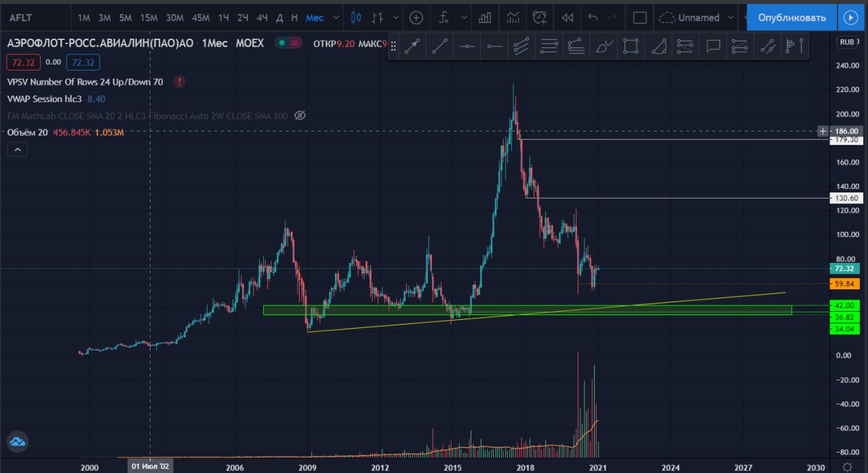The height and width of the screenshot is (473, 868).
Task: Open the layout selection square icon
Action: [x=639, y=18]
